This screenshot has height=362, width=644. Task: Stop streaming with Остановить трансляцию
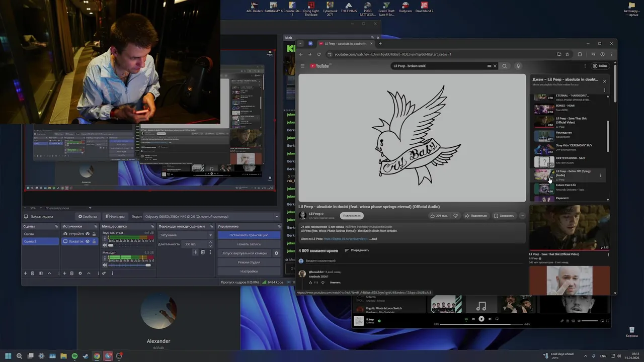coord(249,235)
